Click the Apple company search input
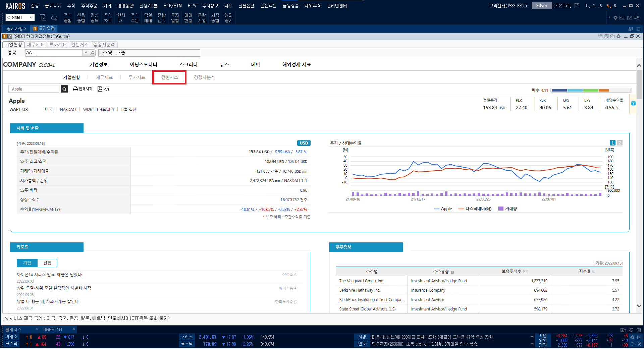This screenshot has height=349, width=644. point(34,89)
